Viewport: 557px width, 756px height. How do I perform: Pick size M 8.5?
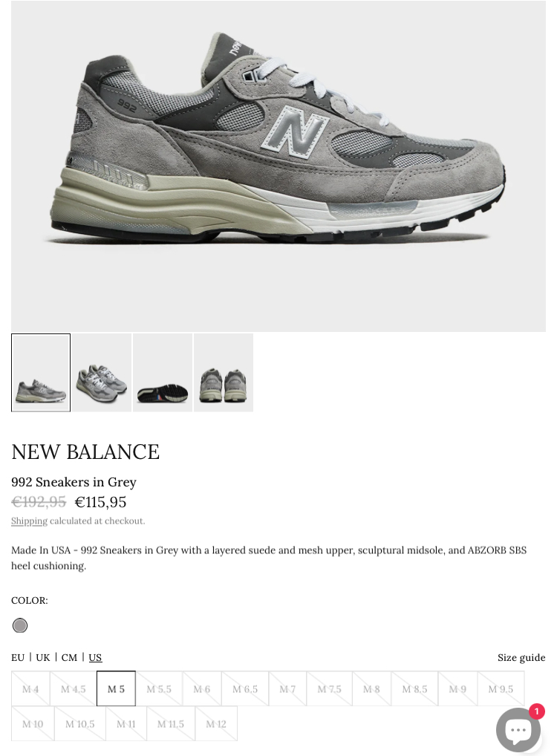pyautogui.click(x=414, y=688)
